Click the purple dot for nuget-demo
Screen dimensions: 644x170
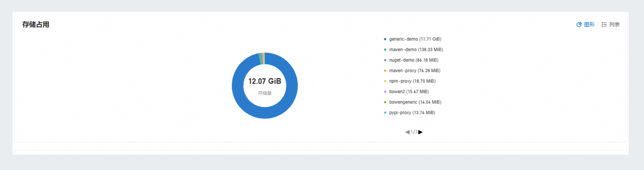click(385, 60)
